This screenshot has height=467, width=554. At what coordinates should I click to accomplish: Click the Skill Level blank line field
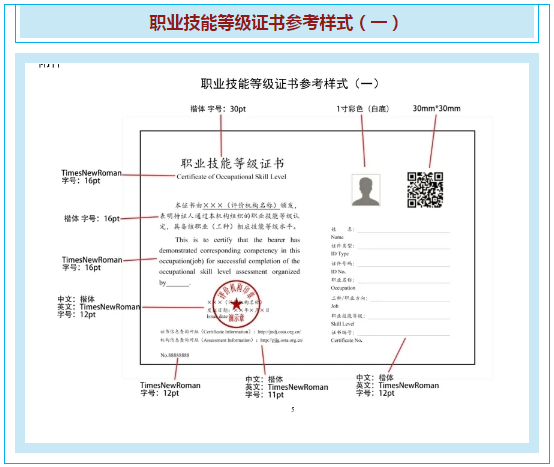tap(409, 317)
